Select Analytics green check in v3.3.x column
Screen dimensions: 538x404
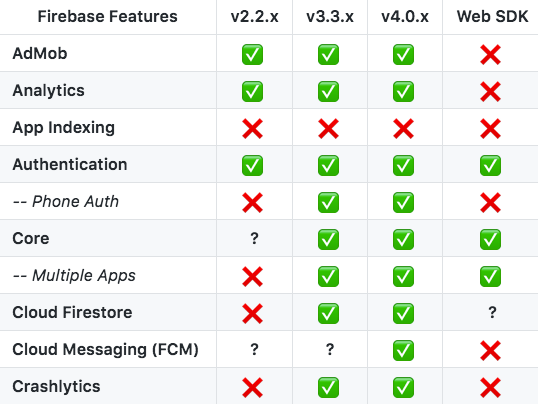tap(328, 92)
